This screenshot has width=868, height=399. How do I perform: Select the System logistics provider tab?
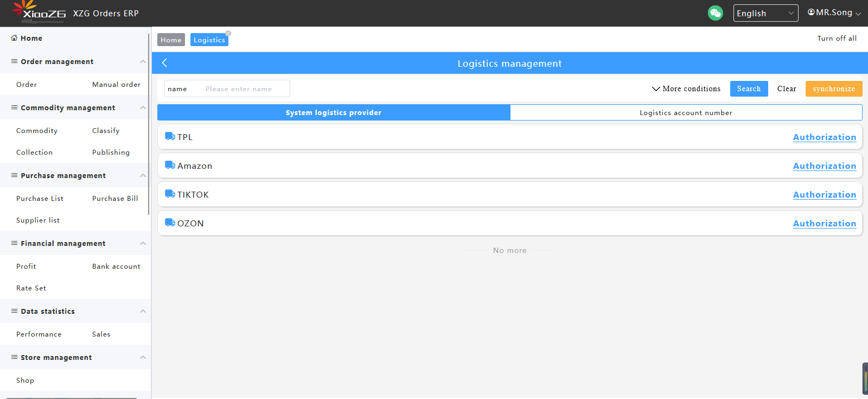pyautogui.click(x=334, y=112)
